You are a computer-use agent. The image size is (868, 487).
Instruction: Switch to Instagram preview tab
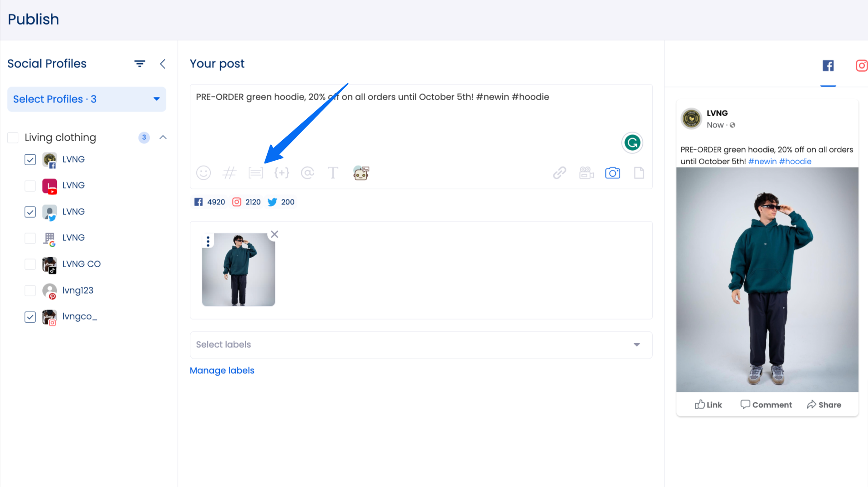tap(862, 66)
